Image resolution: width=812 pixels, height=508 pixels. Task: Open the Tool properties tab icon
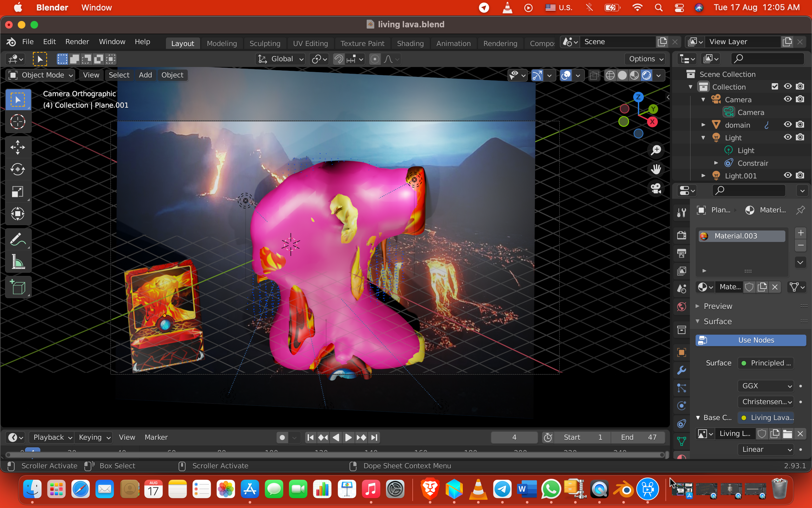tap(681, 212)
